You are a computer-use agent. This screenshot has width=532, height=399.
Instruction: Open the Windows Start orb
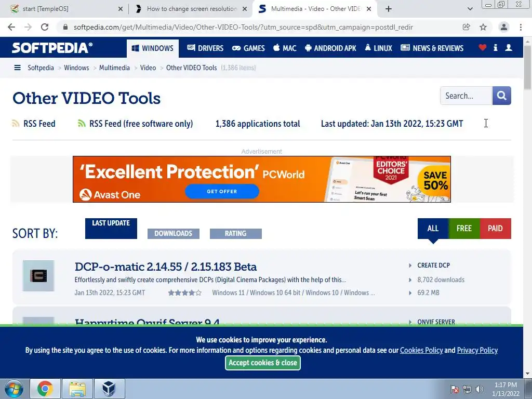(x=14, y=389)
